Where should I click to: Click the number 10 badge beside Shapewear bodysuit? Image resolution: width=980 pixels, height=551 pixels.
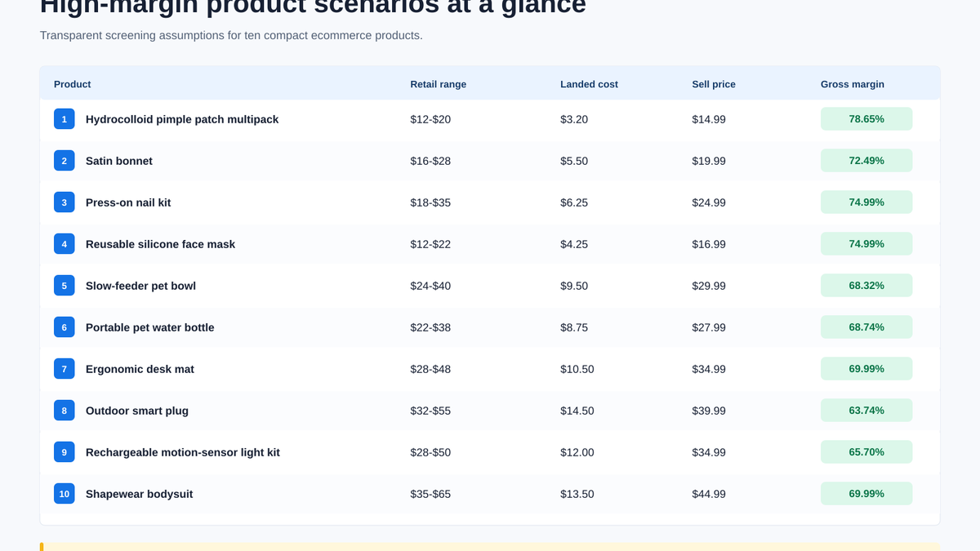coord(65,494)
